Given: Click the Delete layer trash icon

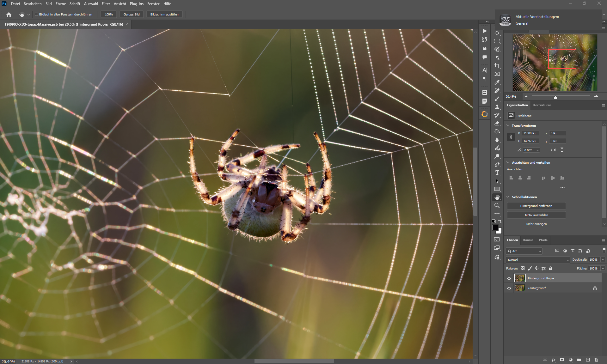Looking at the screenshot, I should (x=596, y=360).
